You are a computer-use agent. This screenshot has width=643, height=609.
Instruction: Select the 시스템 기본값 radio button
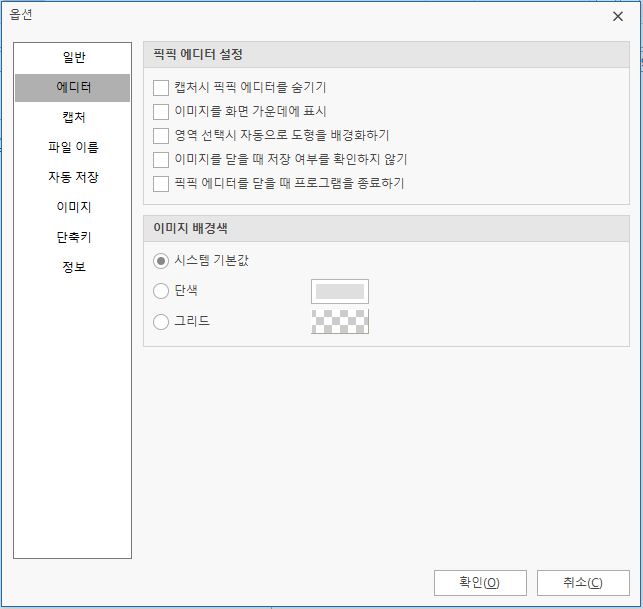[161, 261]
